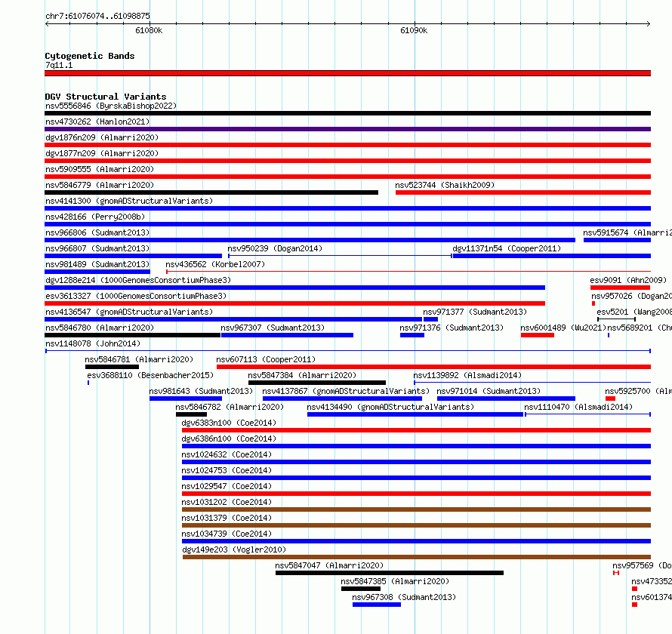Screen dimensions: 672x634
Task: Click nsv1031379 (Coe2014) label
Action: [x=227, y=518]
